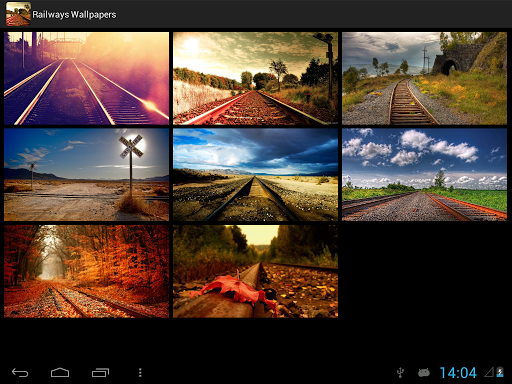This screenshot has width=512, height=384.
Task: Tap the USB connection status icon
Action: [400, 372]
